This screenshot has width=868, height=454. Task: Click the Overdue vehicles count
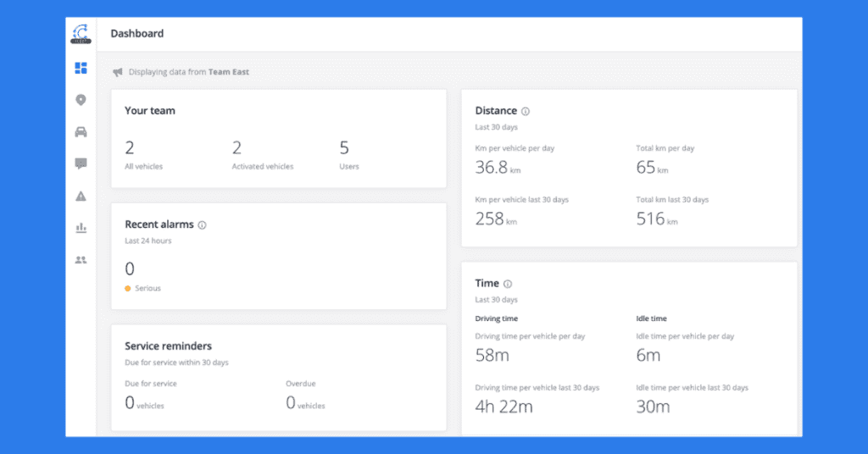[x=291, y=402]
